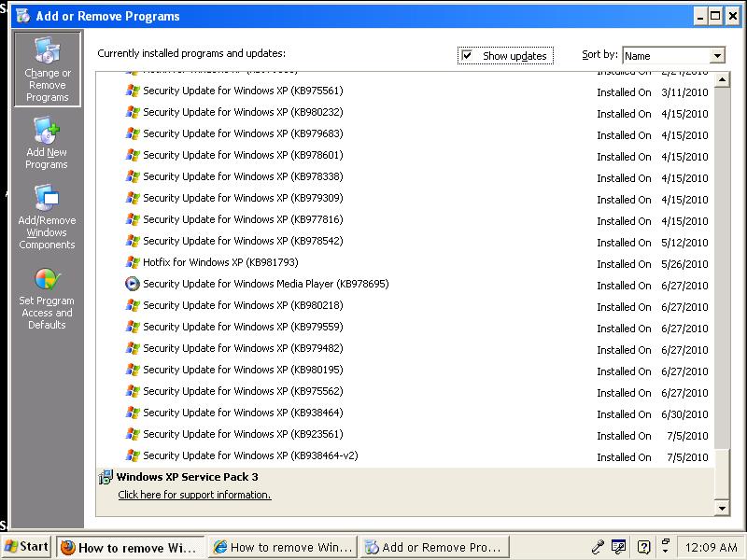Screen dimensions: 747x560
Task: Select Security Update for Windows Media Player (KB978695)
Action: click(266, 284)
